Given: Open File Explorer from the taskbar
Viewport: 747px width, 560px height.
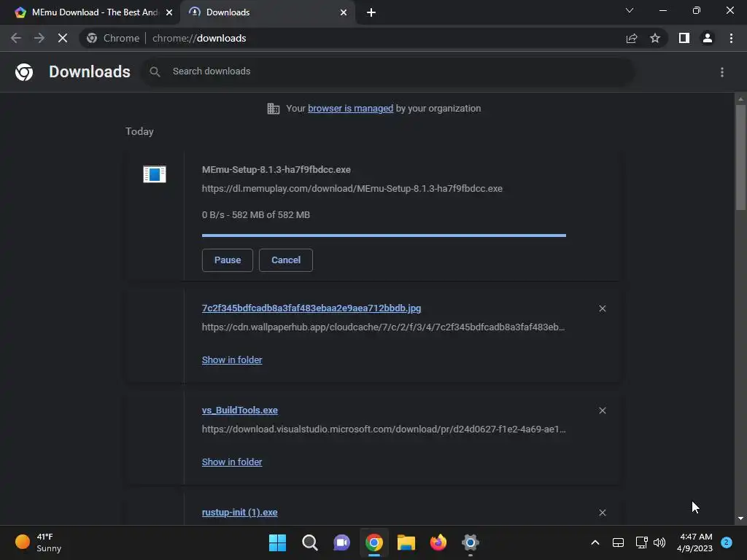Looking at the screenshot, I should pos(406,542).
